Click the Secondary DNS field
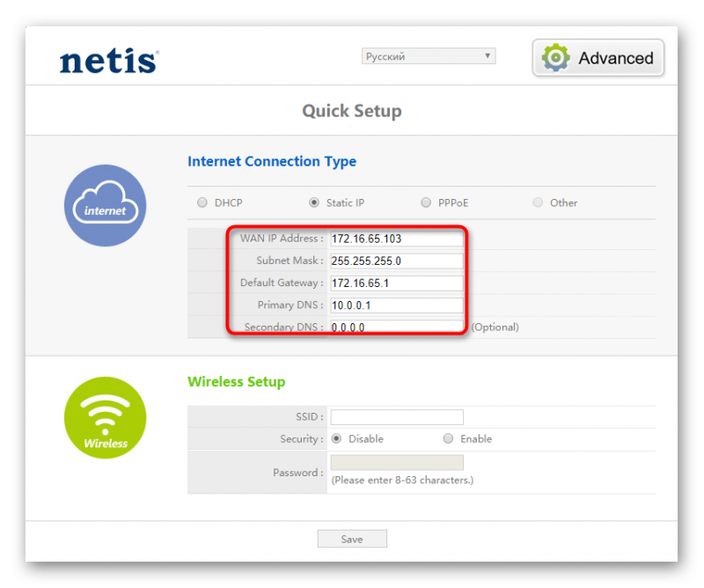704x588 pixels. [x=397, y=327]
